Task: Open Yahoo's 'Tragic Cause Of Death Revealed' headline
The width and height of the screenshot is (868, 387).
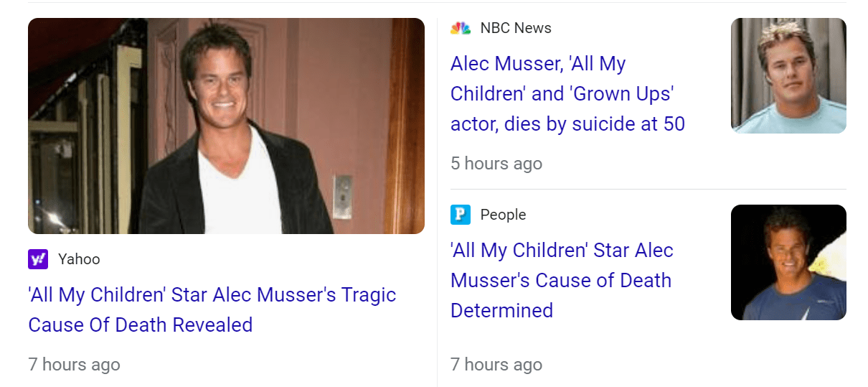Action: [x=212, y=309]
